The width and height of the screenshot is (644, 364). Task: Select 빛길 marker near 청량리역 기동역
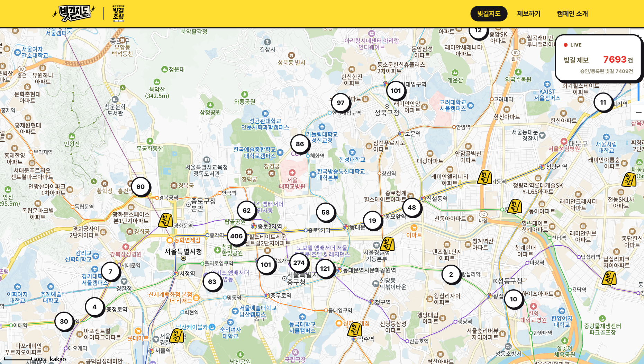[x=484, y=177]
